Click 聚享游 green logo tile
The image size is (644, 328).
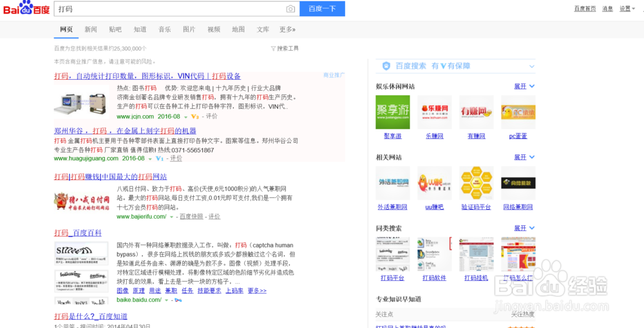[393, 113]
